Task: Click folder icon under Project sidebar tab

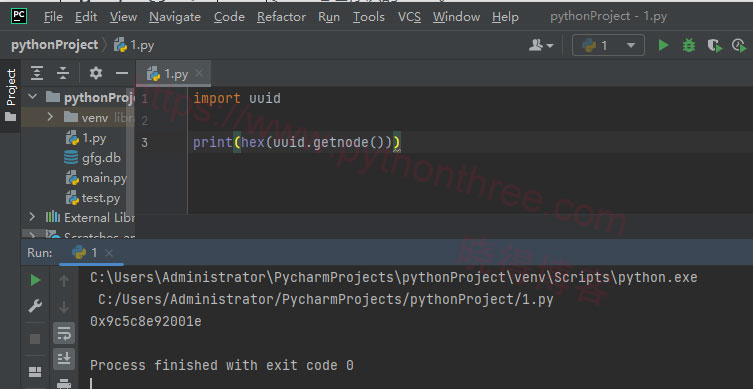Action: click(x=11, y=117)
